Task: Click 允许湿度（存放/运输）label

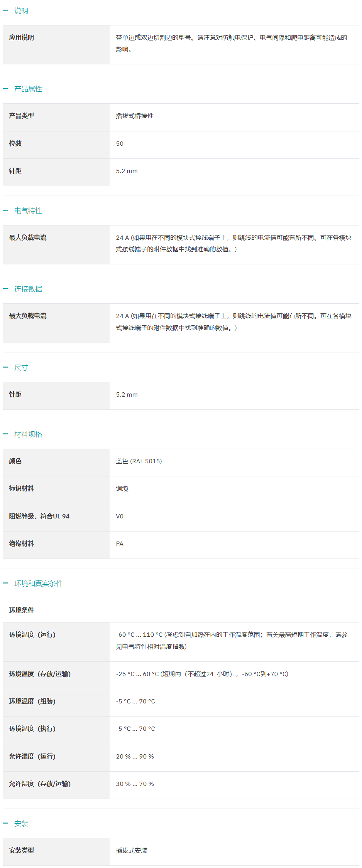Action: [x=40, y=784]
